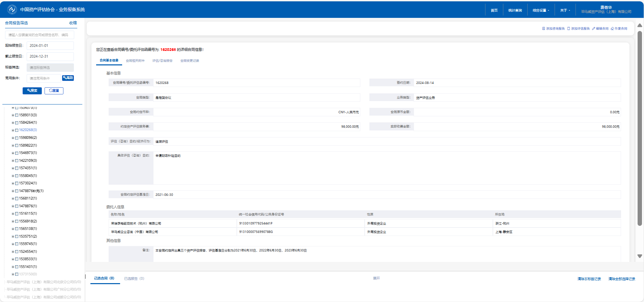Click the 清除全部选择记录 link
This screenshot has width=644, height=302.
[x=621, y=279]
